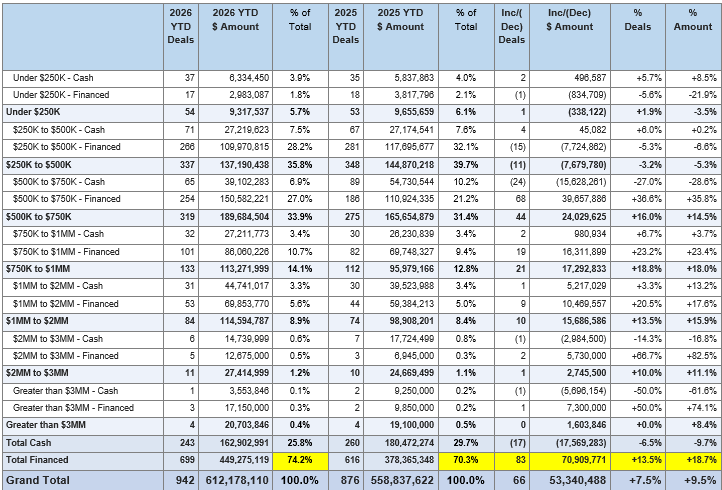Viewport: 722px width, 490px height.
Task: Click the '2026 YTD Deals' column header
Action: pos(180,37)
